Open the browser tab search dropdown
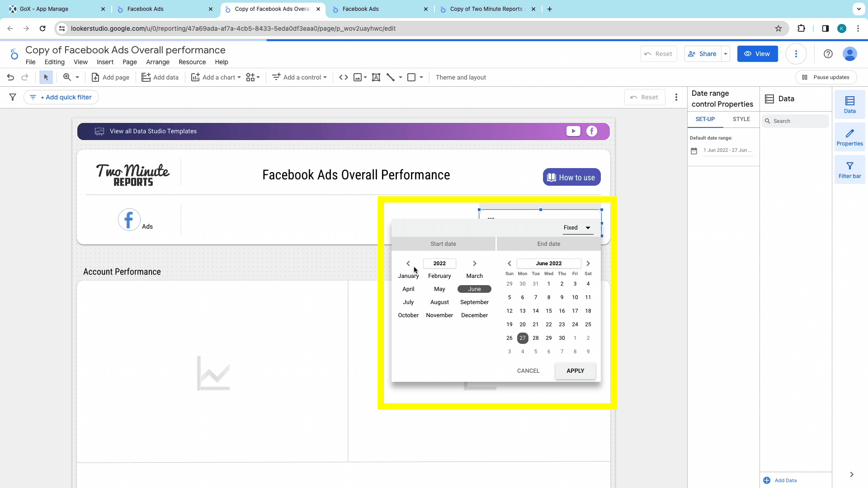 859,9
